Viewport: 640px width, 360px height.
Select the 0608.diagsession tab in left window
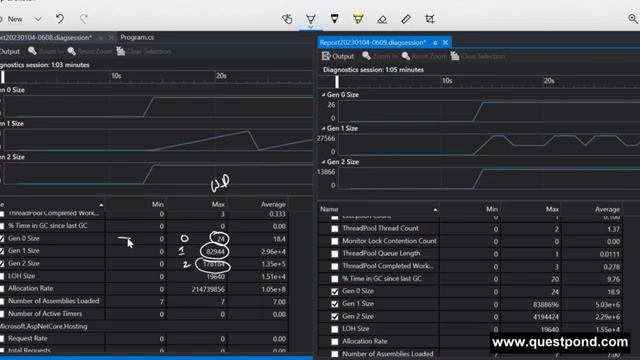[46, 38]
